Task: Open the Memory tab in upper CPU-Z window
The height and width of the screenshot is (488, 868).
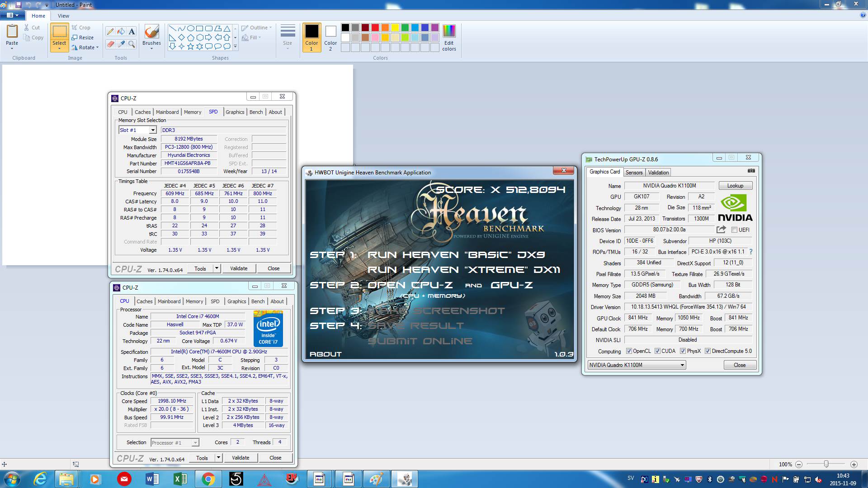Action: tap(193, 112)
